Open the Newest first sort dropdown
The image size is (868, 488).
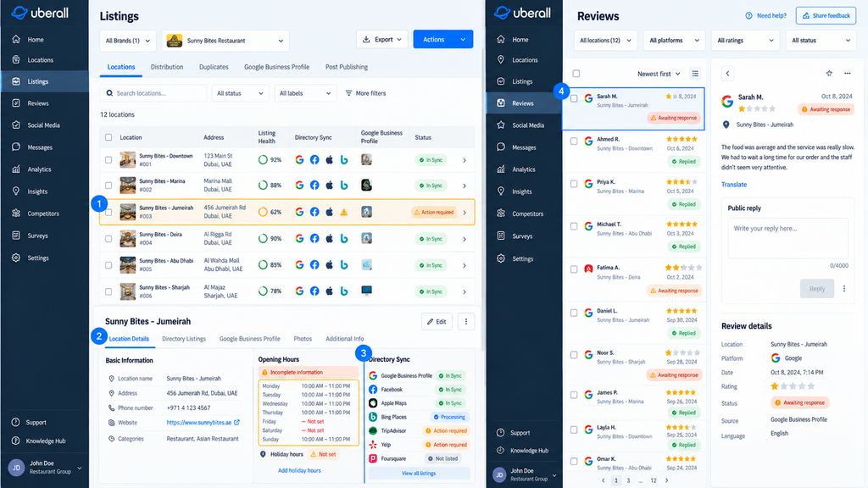(x=659, y=74)
